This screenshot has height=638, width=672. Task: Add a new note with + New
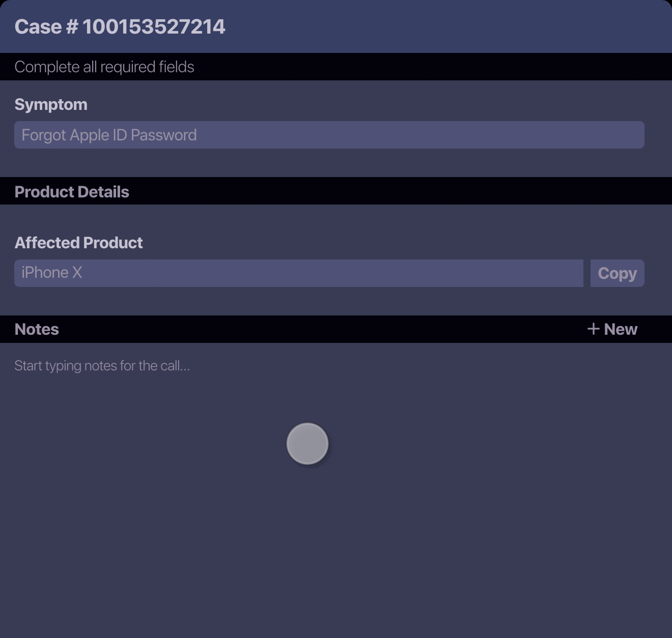pos(612,329)
